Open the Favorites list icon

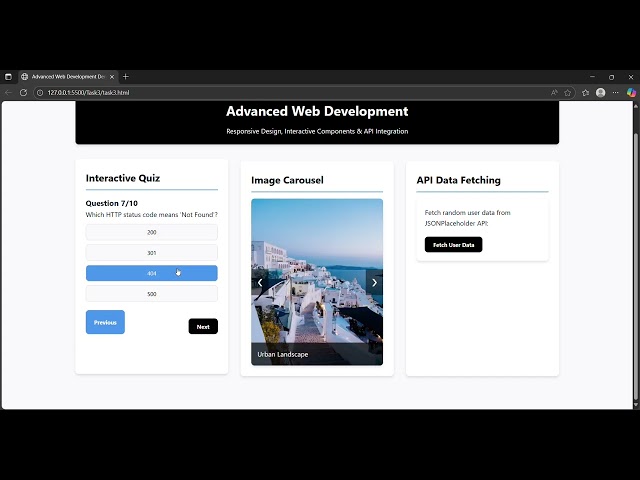pyautogui.click(x=586, y=93)
